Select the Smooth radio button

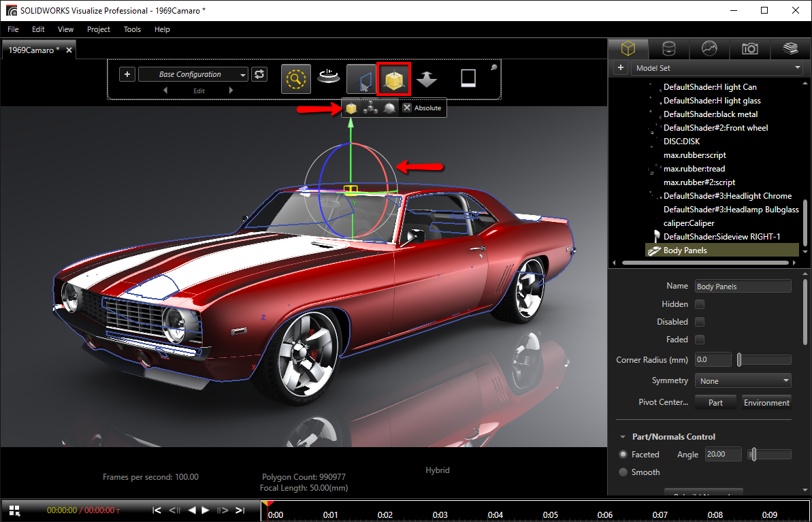point(623,472)
